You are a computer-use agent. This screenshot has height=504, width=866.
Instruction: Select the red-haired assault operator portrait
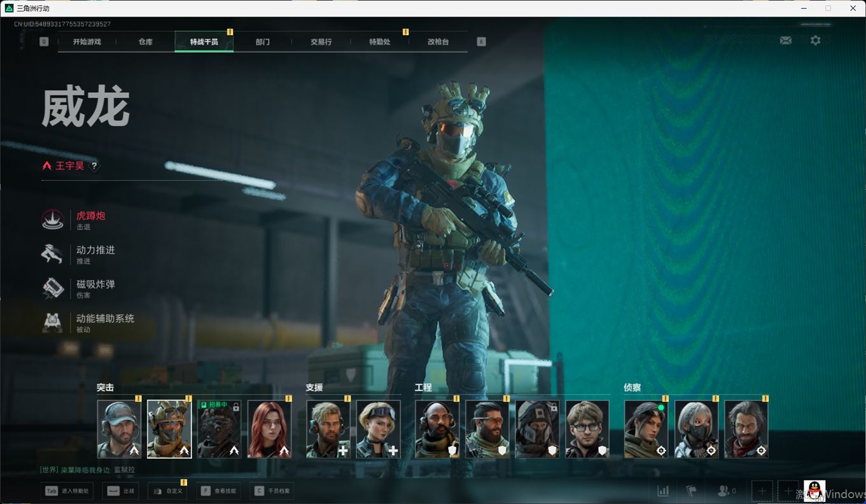(x=269, y=429)
